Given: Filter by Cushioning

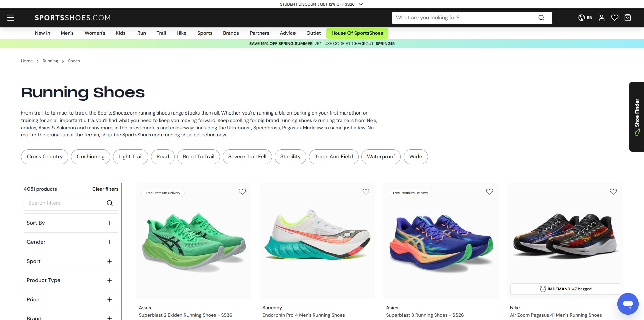Looking at the screenshot, I should 91,157.
